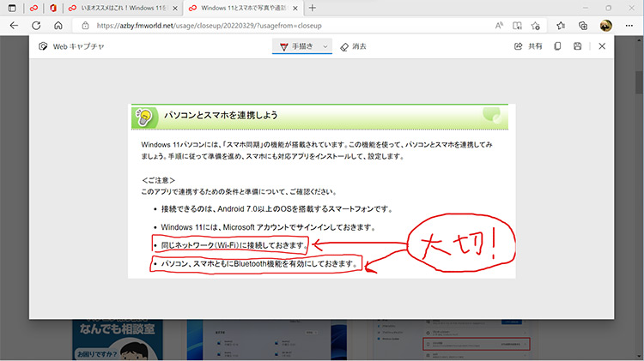Screen dimensions: 644x361
Task: Click the 共有 share button
Action: [x=528, y=46]
